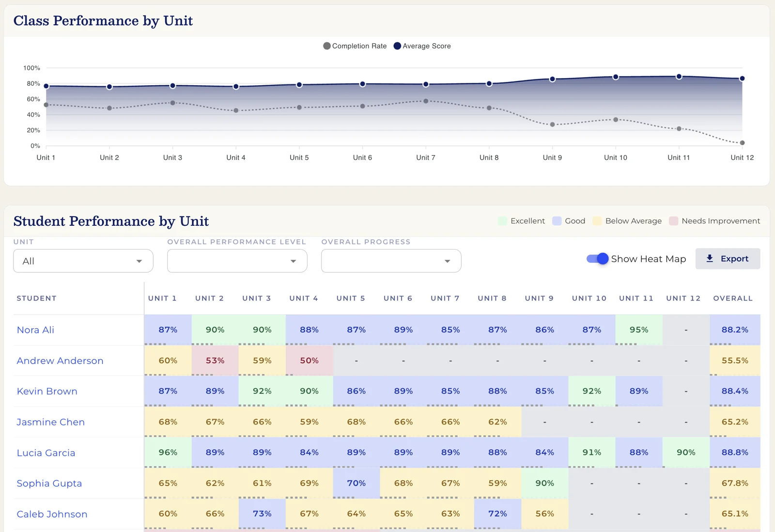The image size is (775, 532).
Task: Click Lucia Garcia's Unit 1 score 96%
Action: click(168, 453)
